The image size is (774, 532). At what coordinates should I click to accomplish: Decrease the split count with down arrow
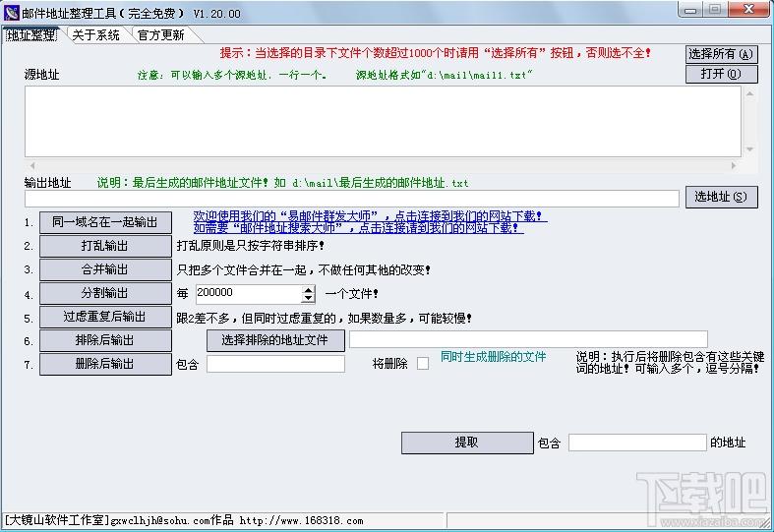[x=308, y=298]
